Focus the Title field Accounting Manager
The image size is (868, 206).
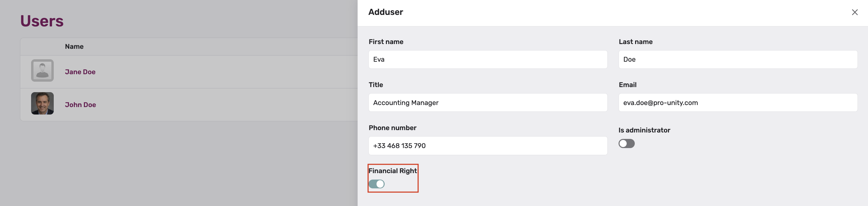(x=488, y=103)
